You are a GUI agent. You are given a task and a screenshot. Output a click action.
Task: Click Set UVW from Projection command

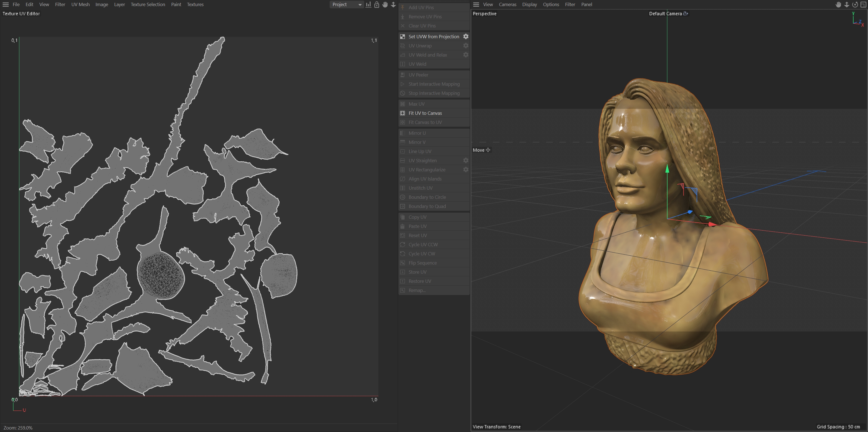433,36
